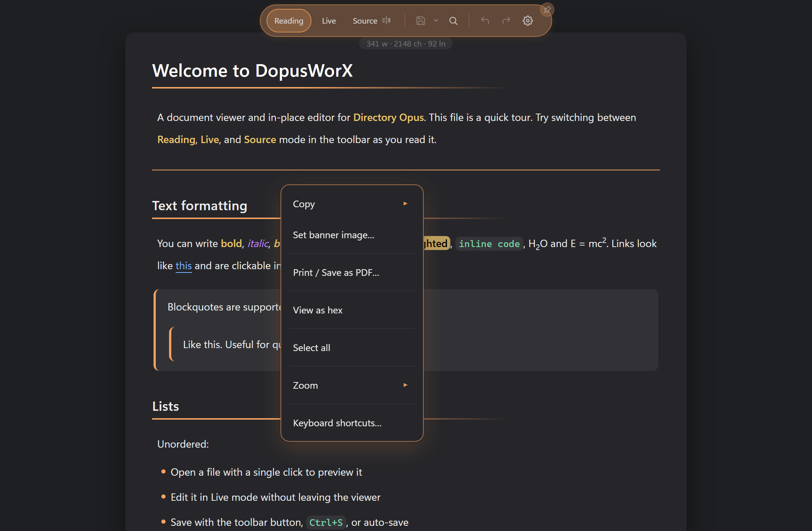Open settings with the gear icon

[x=528, y=21]
